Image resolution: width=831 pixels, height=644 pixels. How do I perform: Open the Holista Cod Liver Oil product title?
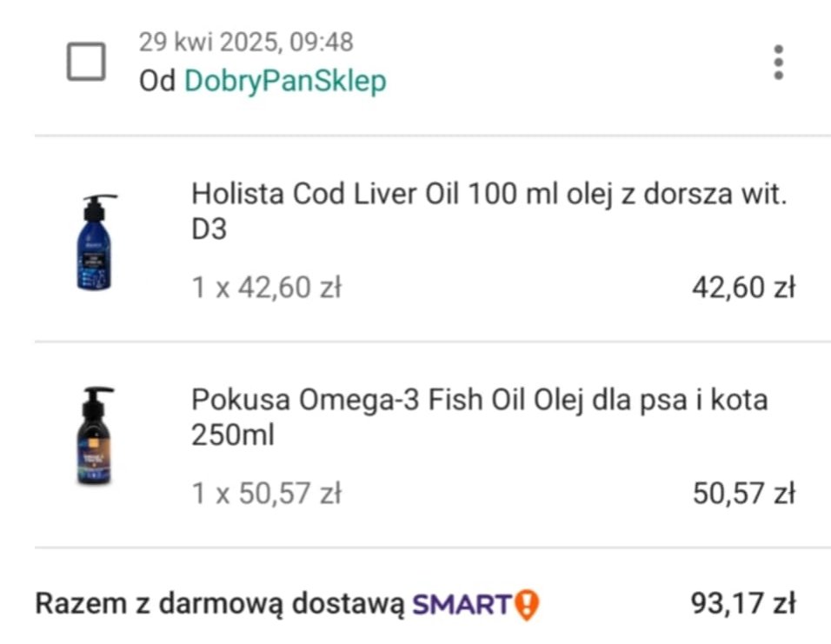489,211
